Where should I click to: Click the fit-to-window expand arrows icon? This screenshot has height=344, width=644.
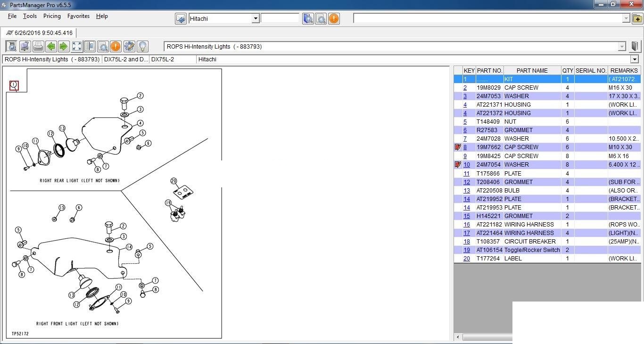76,46
